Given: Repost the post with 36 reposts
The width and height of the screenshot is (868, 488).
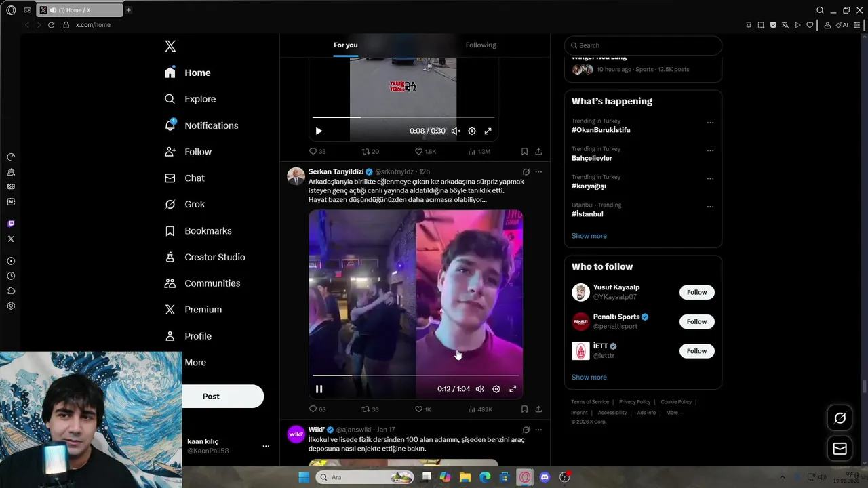Looking at the screenshot, I should tap(370, 409).
